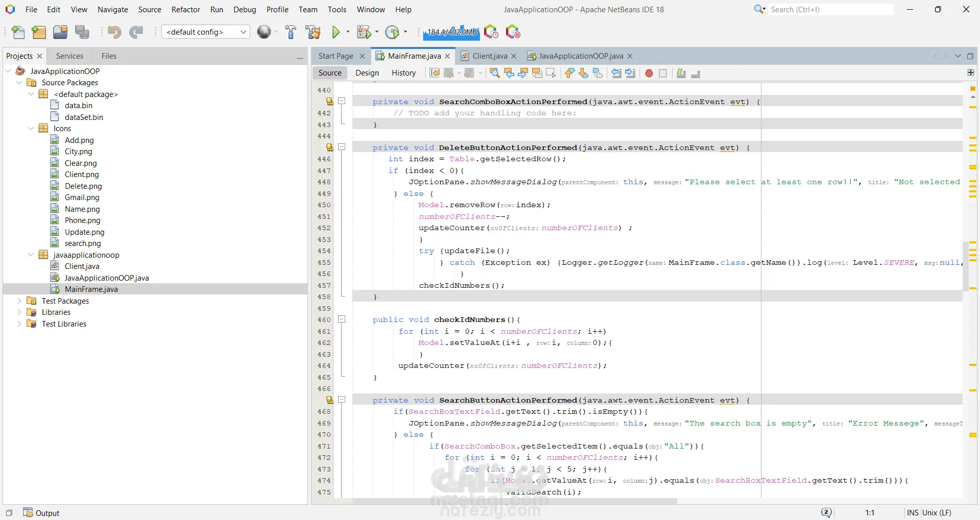Toggle rectangular selection in editor toolbar

[x=551, y=73]
